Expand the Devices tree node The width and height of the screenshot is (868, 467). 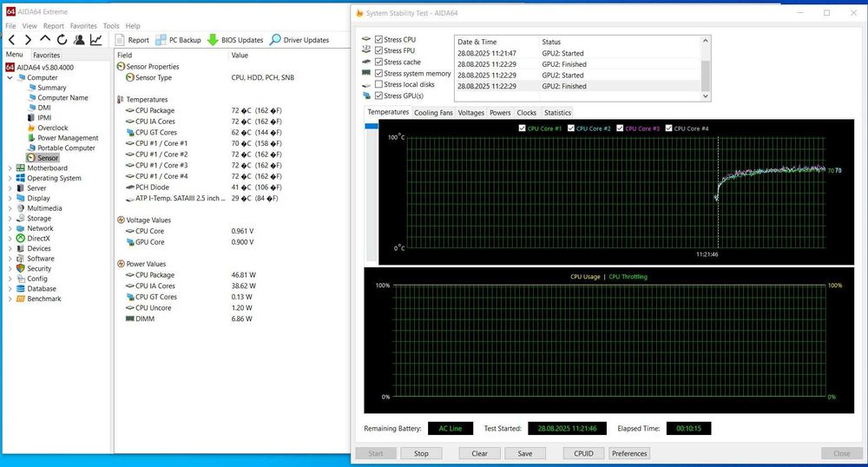[10, 248]
